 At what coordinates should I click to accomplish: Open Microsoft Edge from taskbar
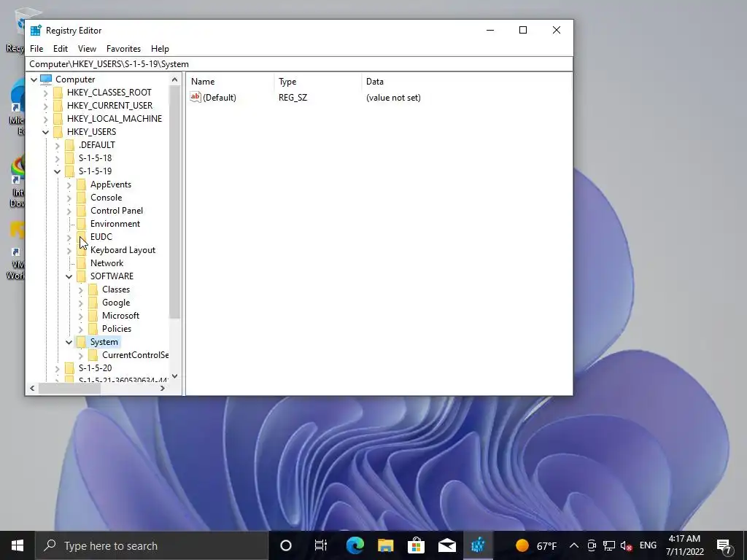click(x=355, y=545)
